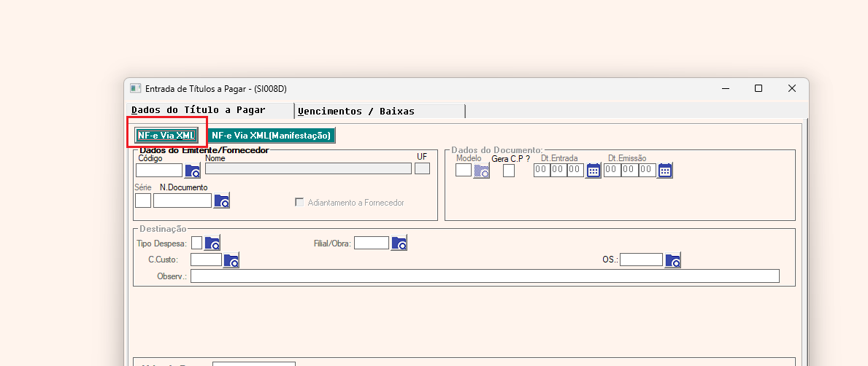Click the year box of Dt.Emissão
The width and height of the screenshot is (868, 366).
[647, 170]
